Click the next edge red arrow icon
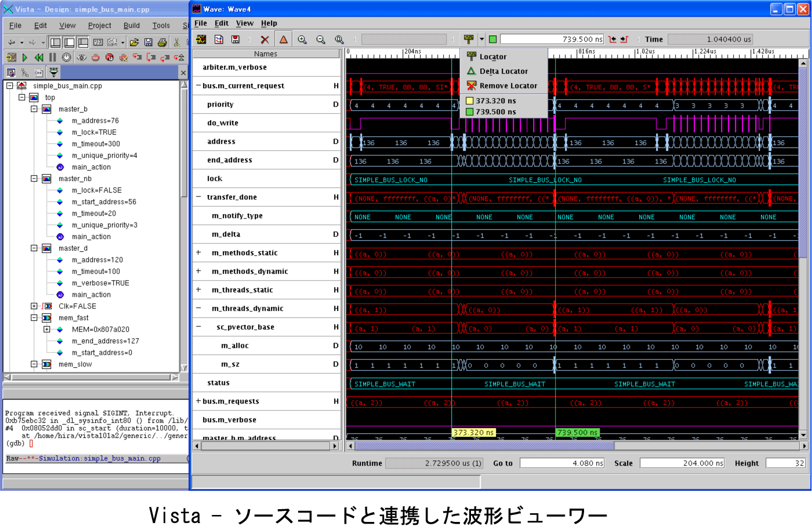812x526 pixels. pos(624,39)
